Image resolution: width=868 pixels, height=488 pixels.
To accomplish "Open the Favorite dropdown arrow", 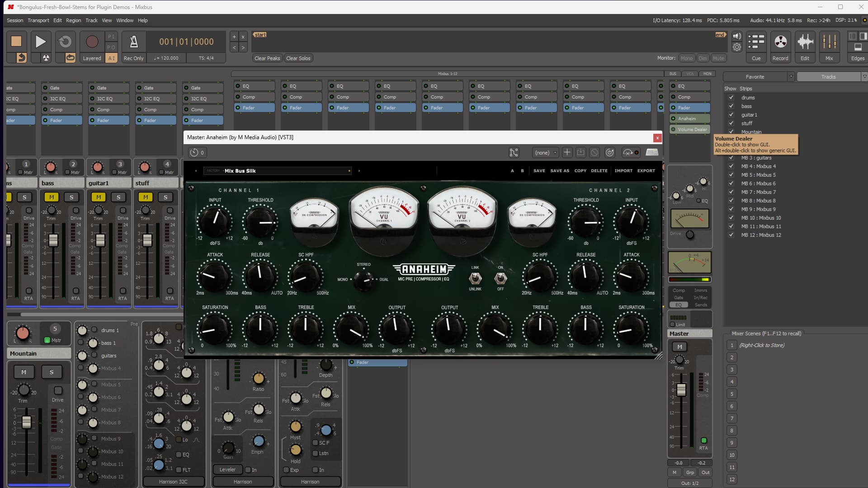I will pyautogui.click(x=791, y=77).
